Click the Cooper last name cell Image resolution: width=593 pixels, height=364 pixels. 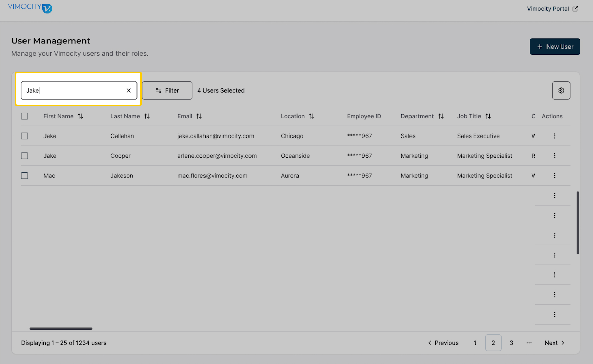tap(121, 156)
